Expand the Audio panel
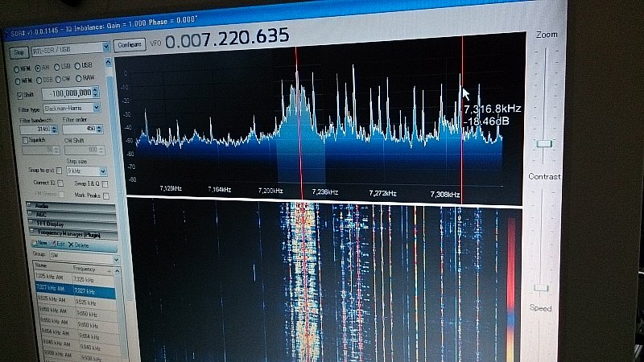The width and height of the screenshot is (644, 362). coord(72,205)
